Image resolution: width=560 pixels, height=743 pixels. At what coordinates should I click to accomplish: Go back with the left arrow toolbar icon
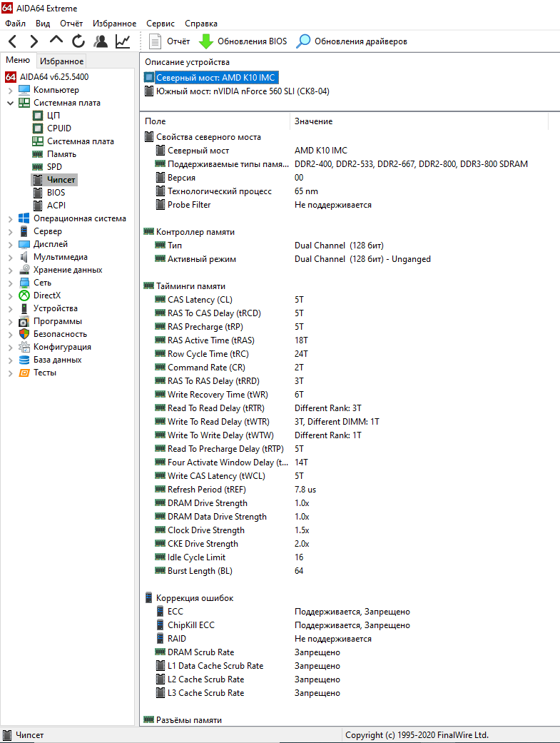tap(13, 41)
